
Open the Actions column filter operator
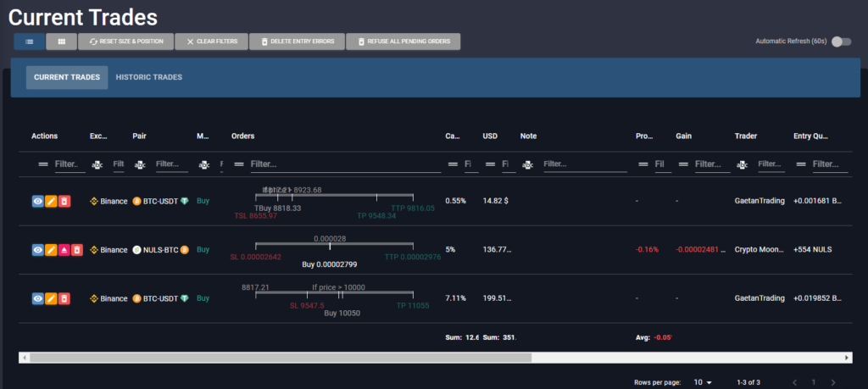point(42,164)
